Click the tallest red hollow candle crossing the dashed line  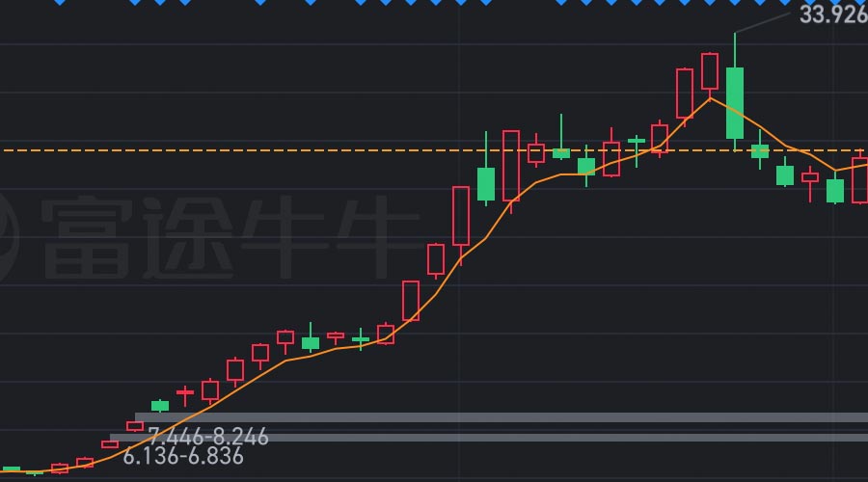511,166
